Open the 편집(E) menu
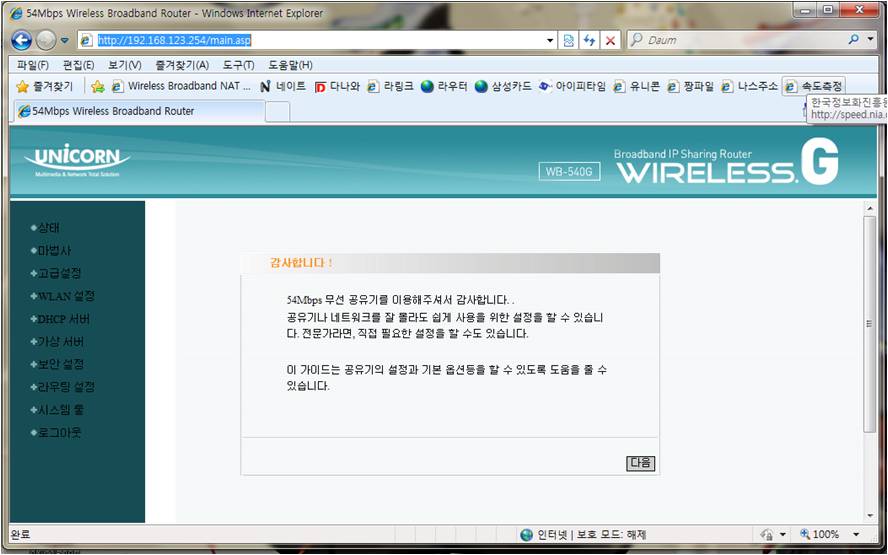 click(x=78, y=65)
